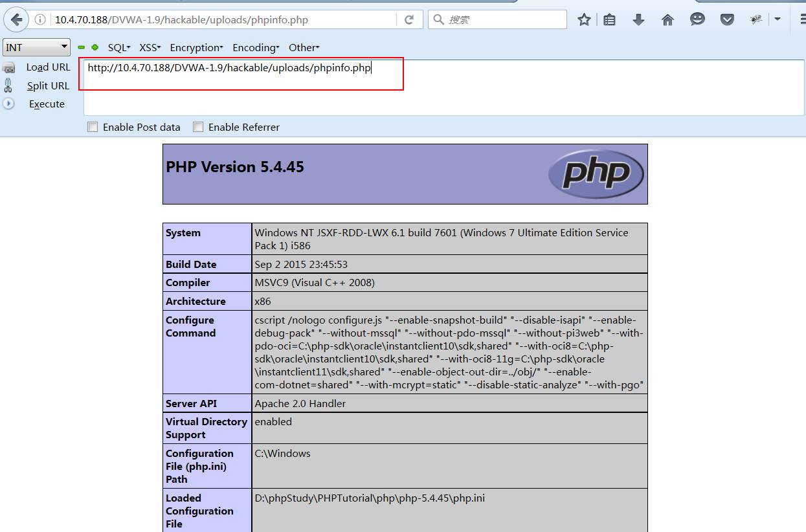Open the Encoding menu
Viewport: 806px width, 532px height.
pos(256,47)
